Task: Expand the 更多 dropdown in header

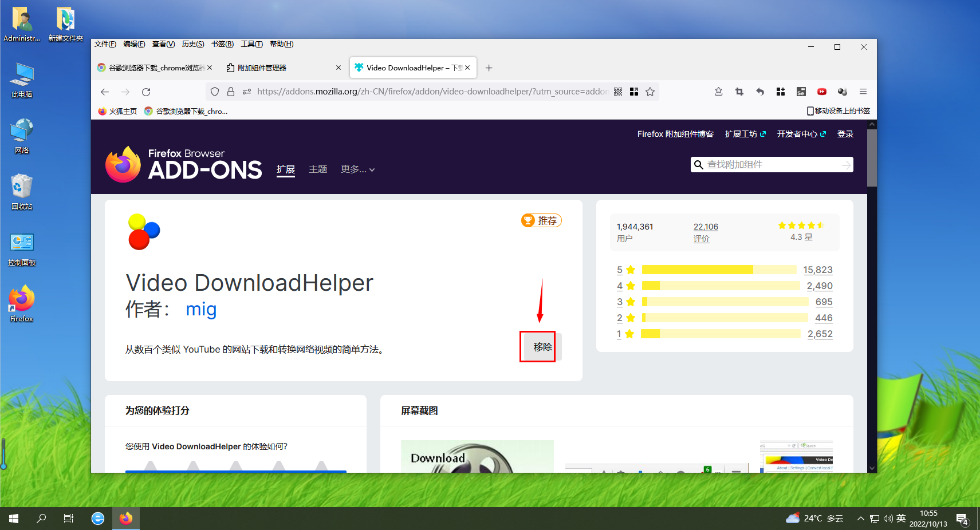Action: pos(357,169)
